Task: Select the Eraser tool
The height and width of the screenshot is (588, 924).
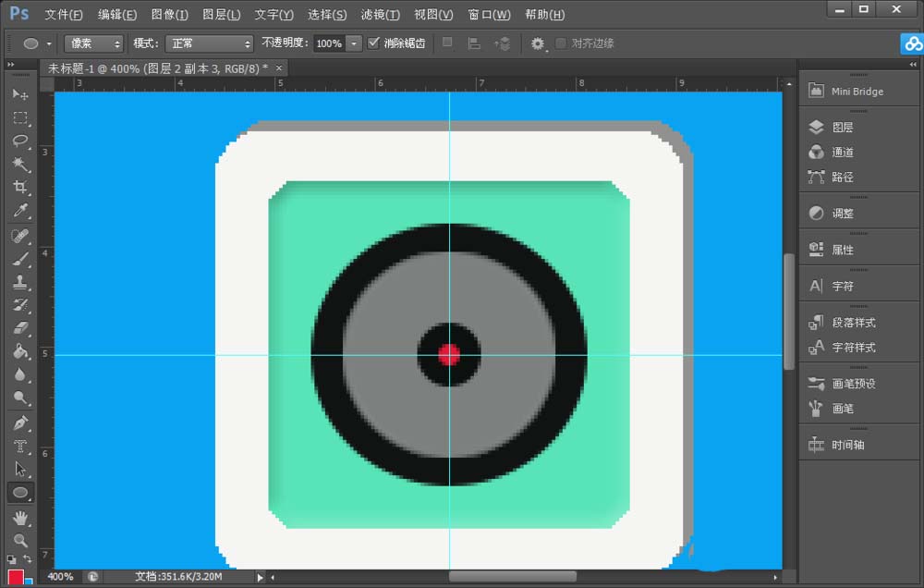Action: tap(20, 328)
